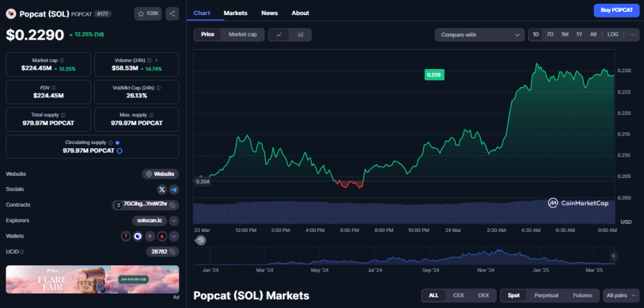644x308 pixels.
Task: Set chart range to 1M
Action: click(x=565, y=35)
